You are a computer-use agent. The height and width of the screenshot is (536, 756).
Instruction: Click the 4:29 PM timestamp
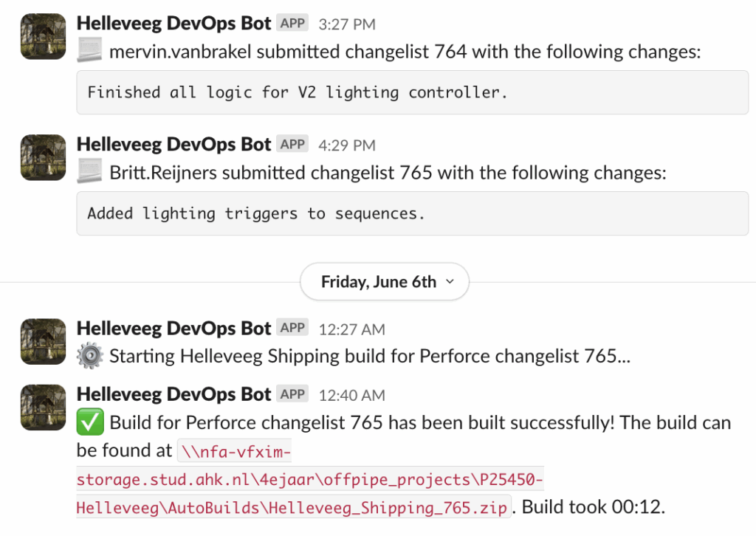(346, 145)
